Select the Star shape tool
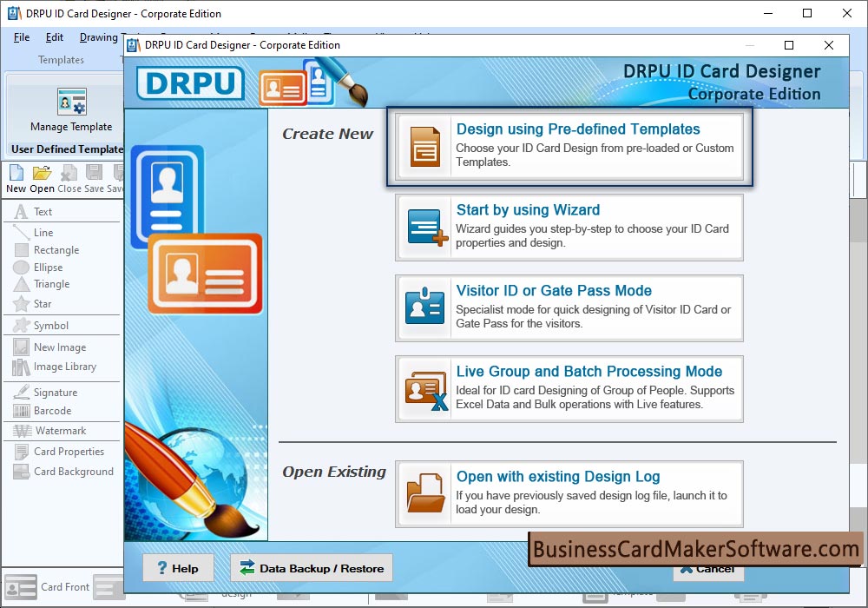Screen dimensions: 868x608 tap(32, 303)
